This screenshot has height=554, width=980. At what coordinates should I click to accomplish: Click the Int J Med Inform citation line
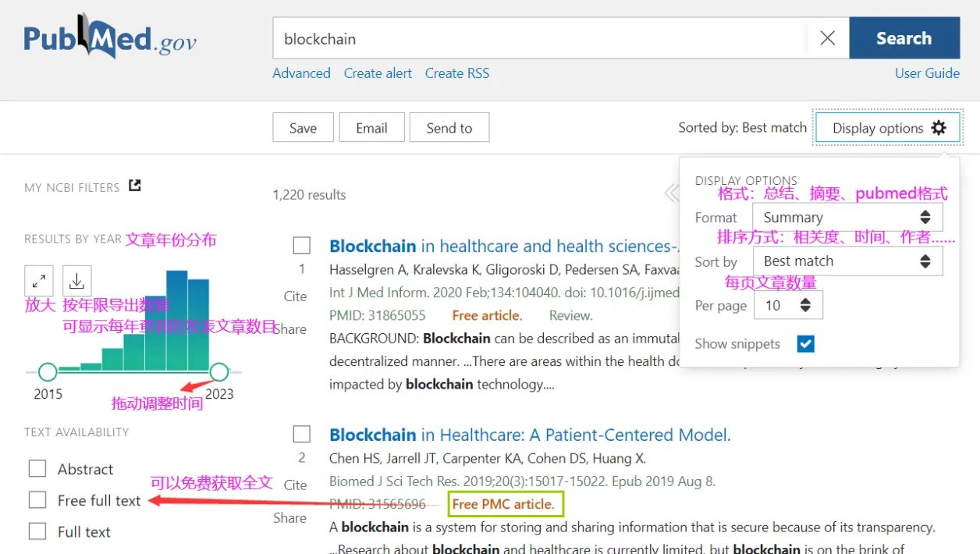(x=504, y=293)
